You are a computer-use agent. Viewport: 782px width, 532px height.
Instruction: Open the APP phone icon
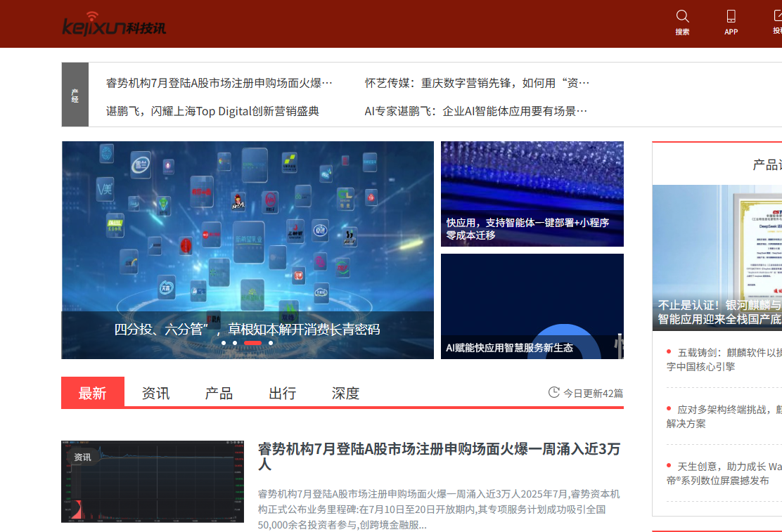pyautogui.click(x=731, y=16)
